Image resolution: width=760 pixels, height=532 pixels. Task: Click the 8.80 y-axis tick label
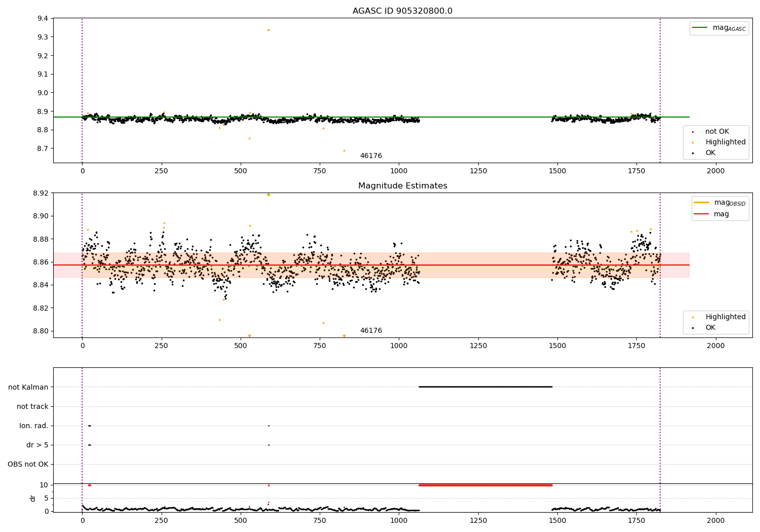[41, 331]
